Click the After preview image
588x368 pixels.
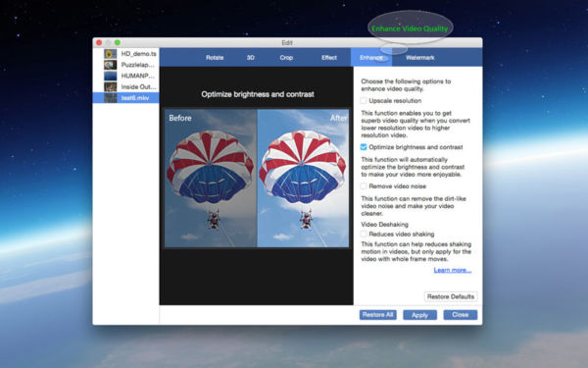click(x=303, y=178)
